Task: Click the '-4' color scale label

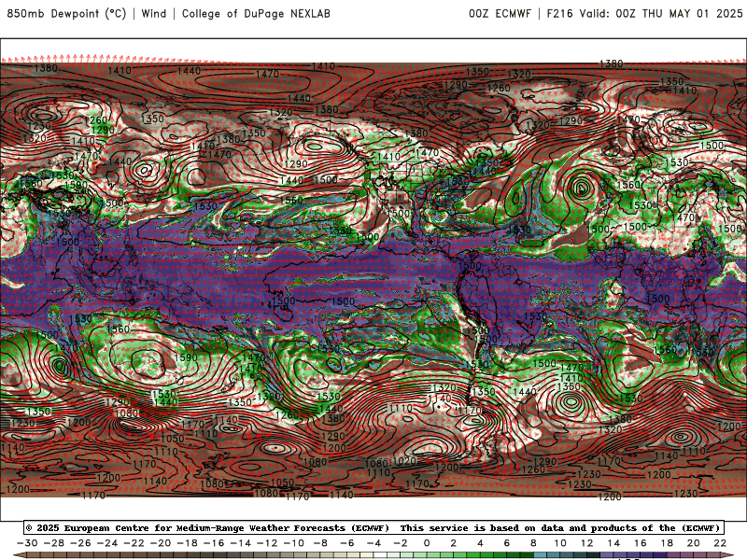Action: 374,543
